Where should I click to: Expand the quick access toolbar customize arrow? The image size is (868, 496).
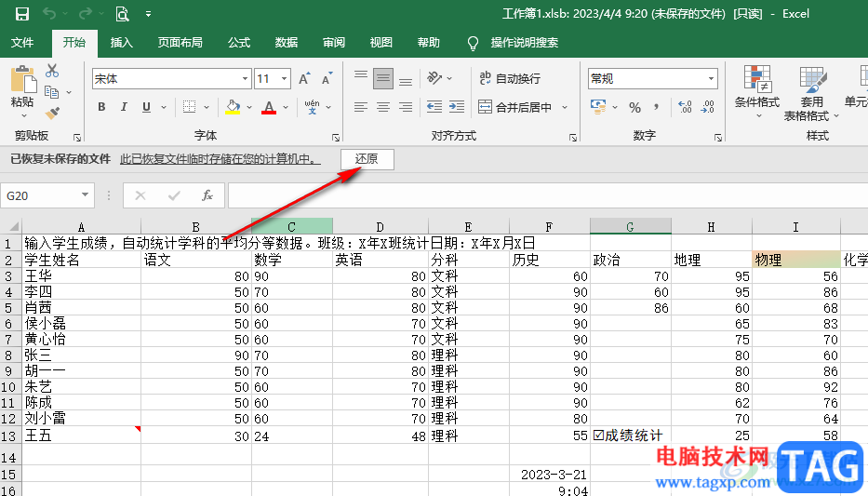click(x=148, y=14)
